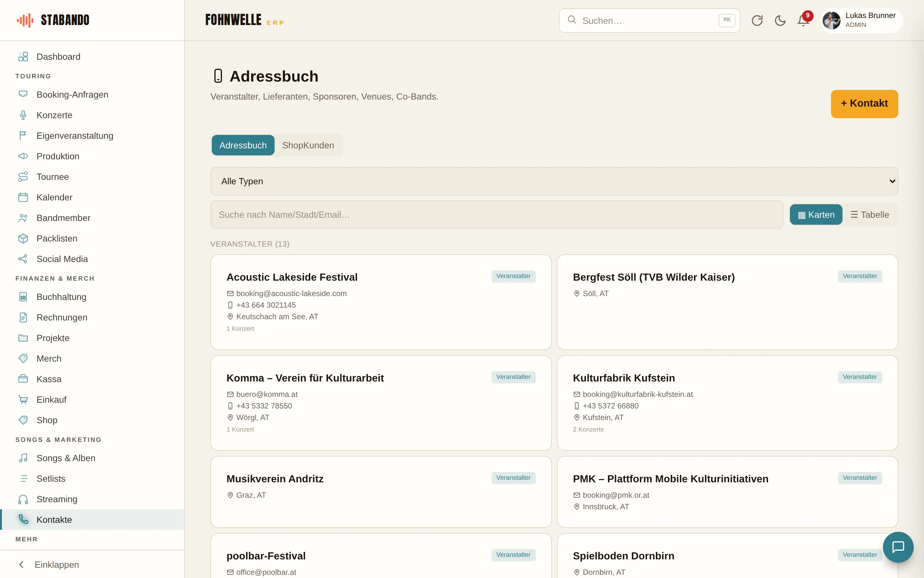The height and width of the screenshot is (578, 924).
Task: Click the Streaming headphones icon
Action: point(23,499)
